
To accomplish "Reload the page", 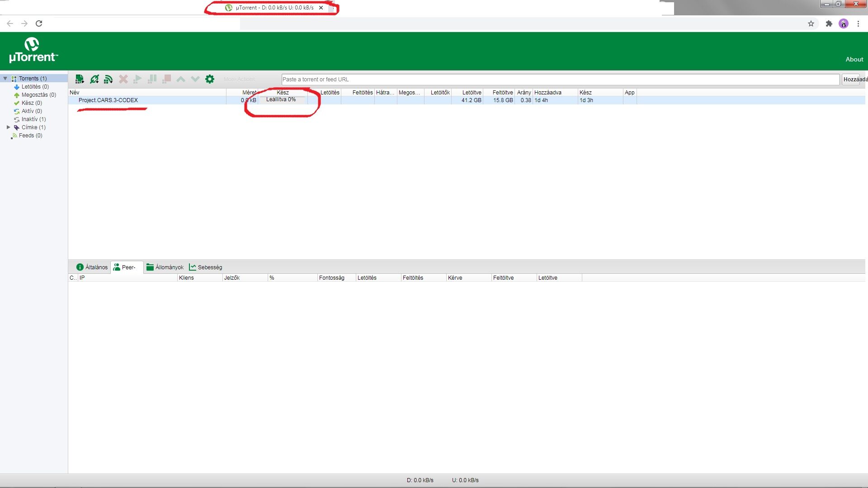I will coord(39,23).
